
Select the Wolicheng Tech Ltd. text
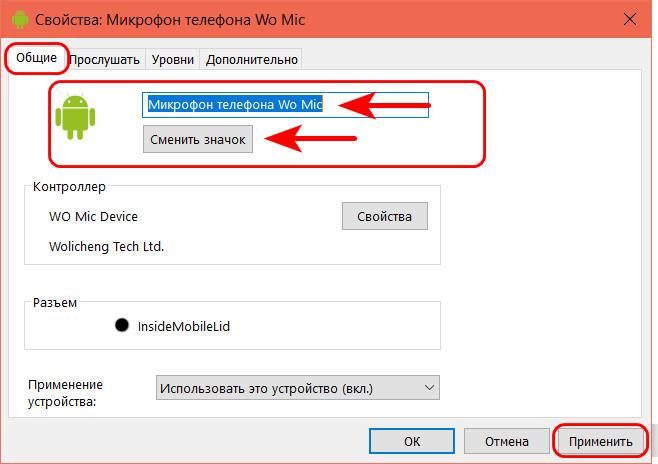click(x=106, y=246)
